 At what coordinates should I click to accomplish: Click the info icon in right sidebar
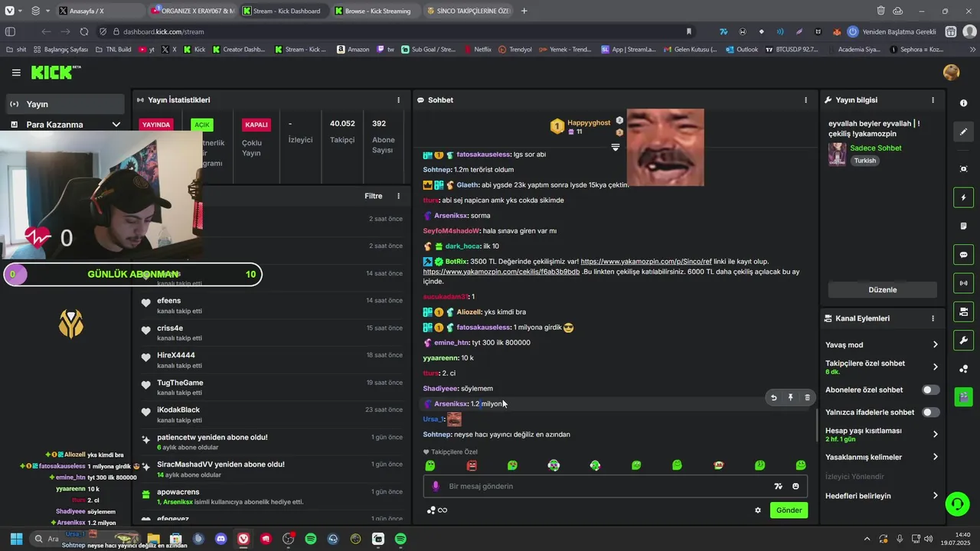tap(963, 103)
